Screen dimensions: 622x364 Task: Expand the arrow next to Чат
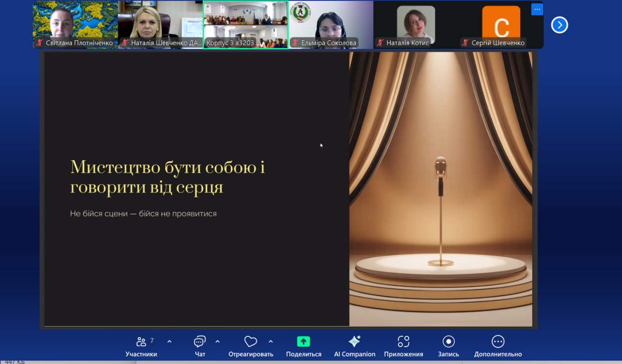[x=217, y=342]
